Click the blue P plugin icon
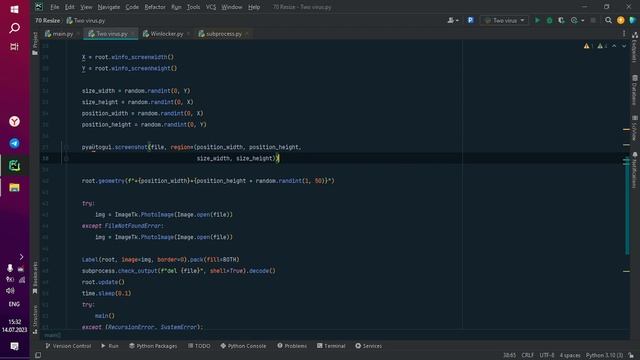This screenshot has width=640, height=360. [470, 20]
